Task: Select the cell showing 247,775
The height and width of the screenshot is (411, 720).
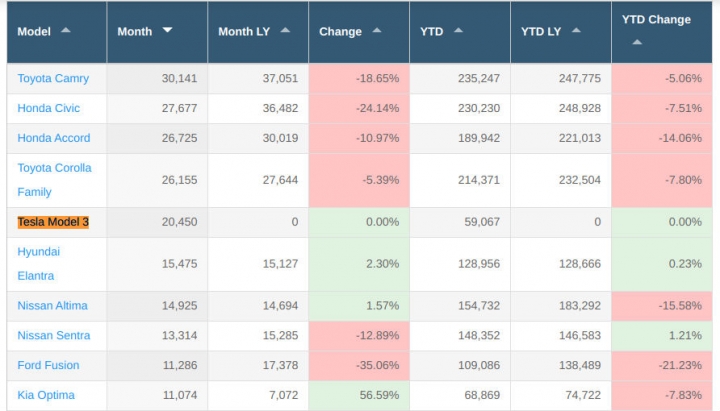Action: pyautogui.click(x=561, y=79)
